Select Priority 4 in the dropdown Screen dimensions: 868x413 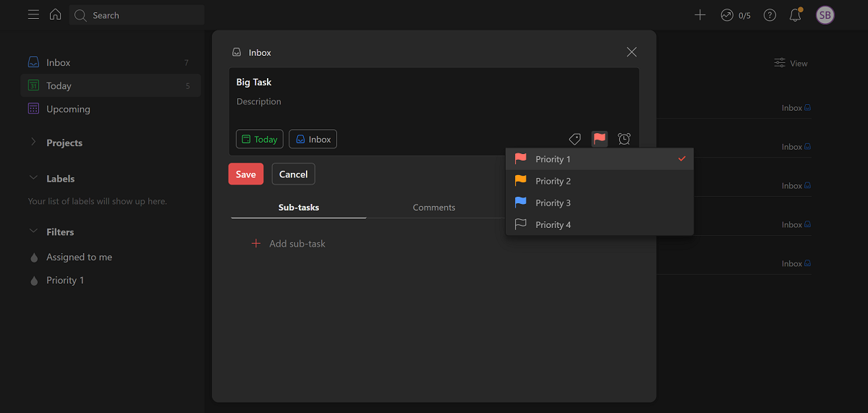tap(600, 225)
